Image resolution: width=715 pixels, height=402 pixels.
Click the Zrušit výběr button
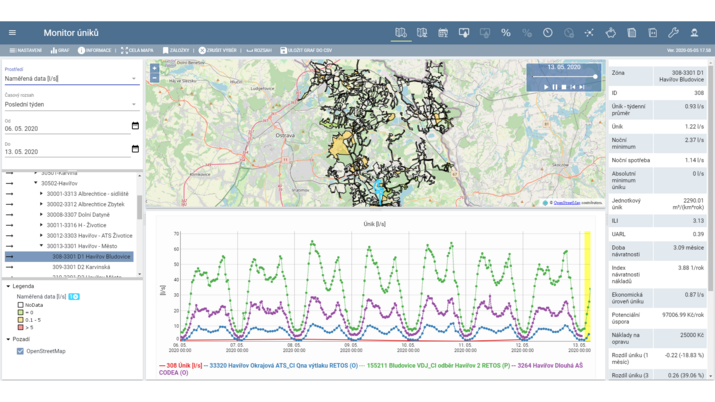click(217, 50)
